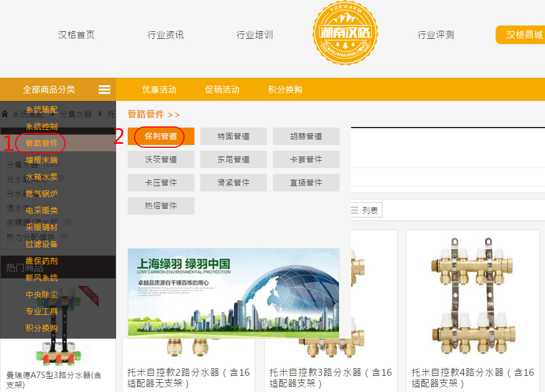Select 维保药剂 category
The image size is (545, 392).
(41, 261)
